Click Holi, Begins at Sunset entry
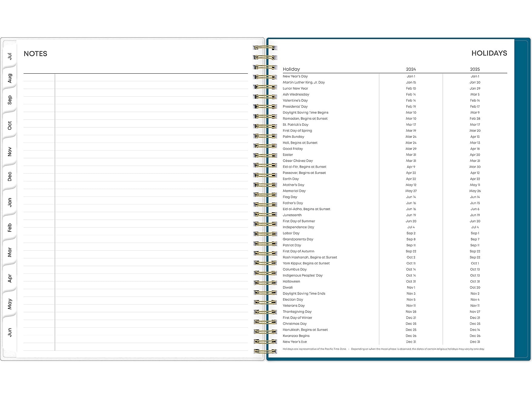532x399 pixels. coord(300,143)
